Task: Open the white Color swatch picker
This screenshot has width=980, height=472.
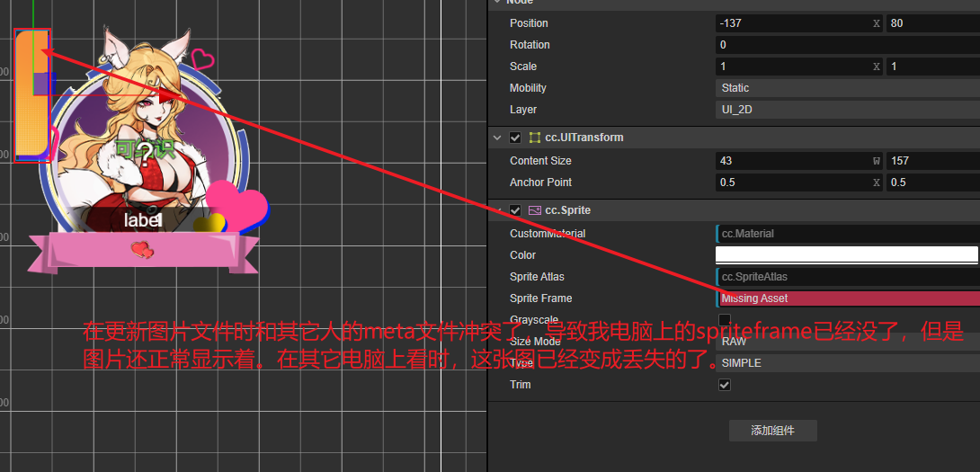Action: 847,255
